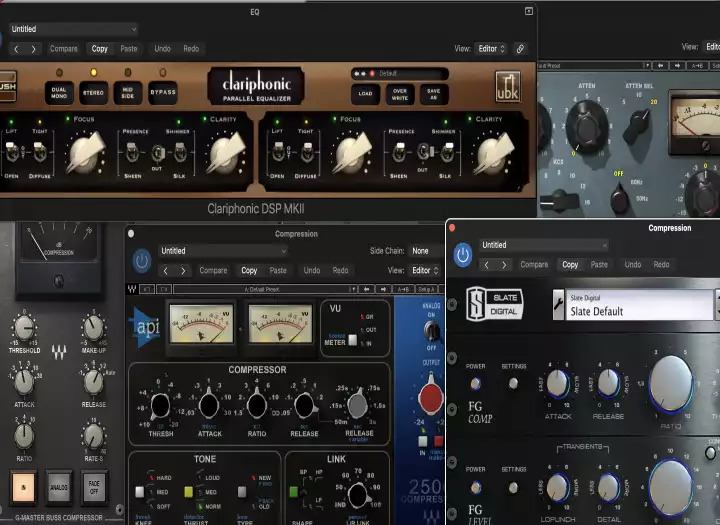Click Thresh knob on API compressor
This screenshot has height=525, width=720.
[160, 406]
